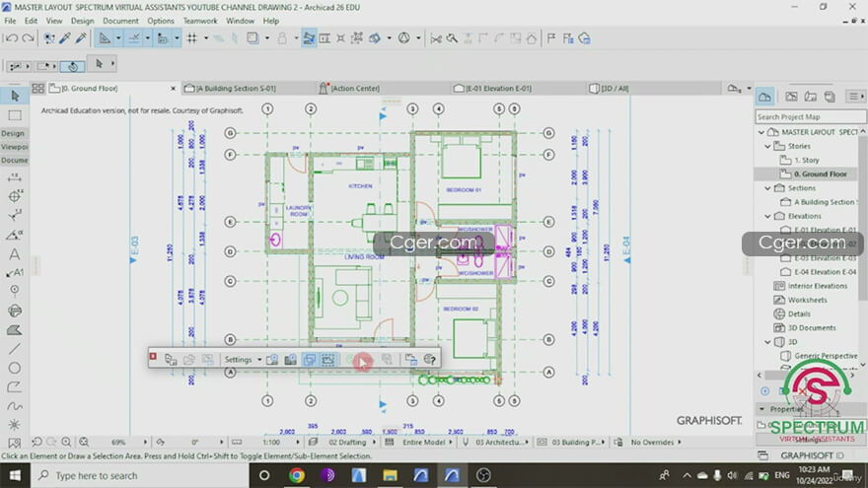The image size is (868, 488).
Task: Toggle the Grid Snap icon
Action: pos(192,38)
